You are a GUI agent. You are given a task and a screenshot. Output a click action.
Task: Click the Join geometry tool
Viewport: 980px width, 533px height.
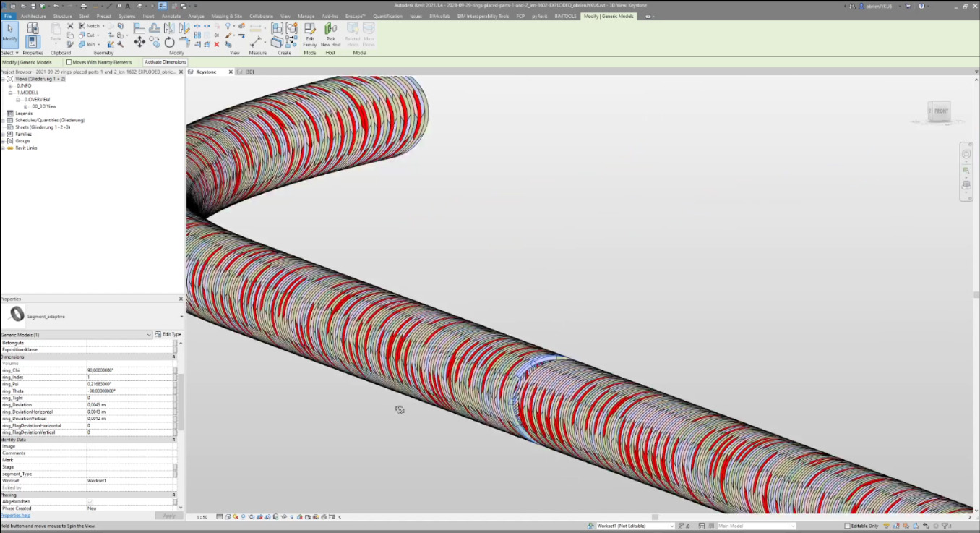click(x=89, y=44)
